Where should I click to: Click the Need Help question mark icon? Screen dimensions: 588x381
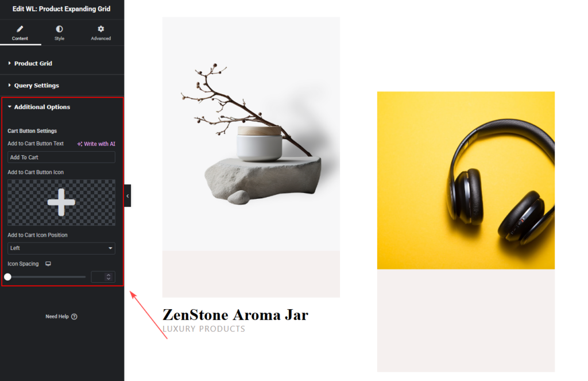click(x=74, y=317)
